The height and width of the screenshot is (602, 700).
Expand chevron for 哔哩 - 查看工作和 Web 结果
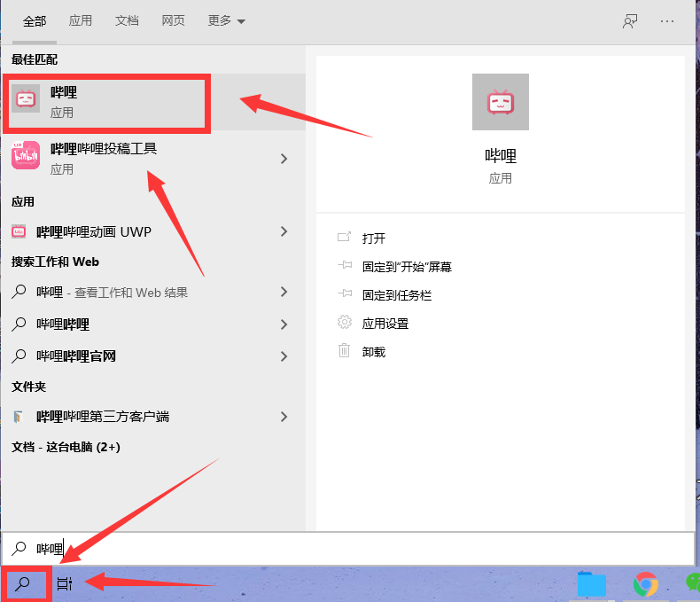(x=284, y=292)
